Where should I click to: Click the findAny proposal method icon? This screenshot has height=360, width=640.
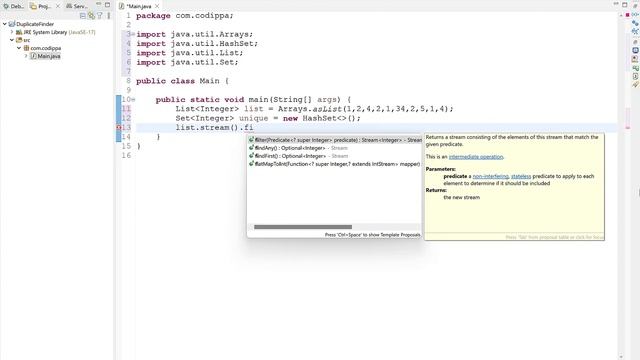click(251, 148)
